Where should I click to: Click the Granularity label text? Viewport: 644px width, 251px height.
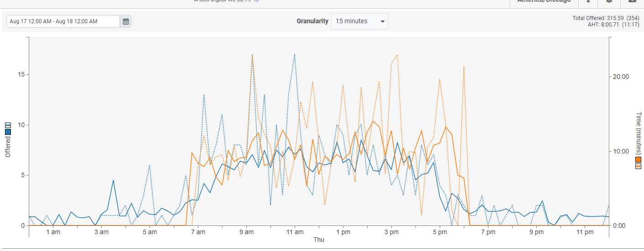[312, 21]
